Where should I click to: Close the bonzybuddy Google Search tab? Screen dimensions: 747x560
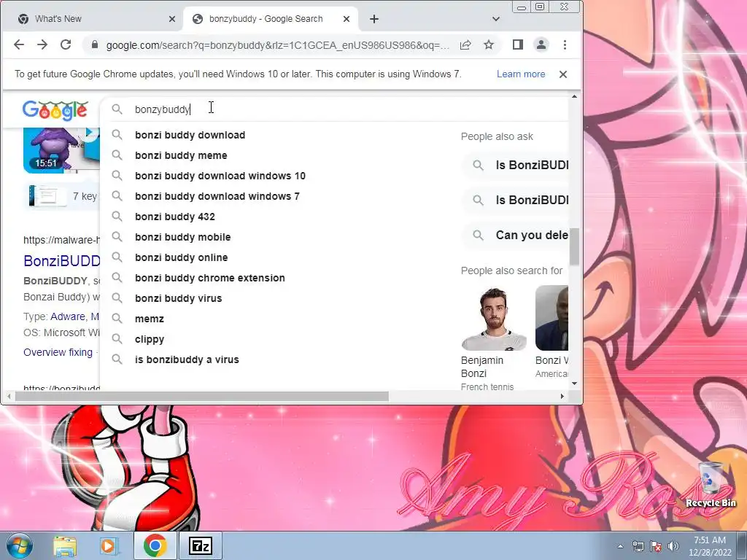click(x=347, y=19)
